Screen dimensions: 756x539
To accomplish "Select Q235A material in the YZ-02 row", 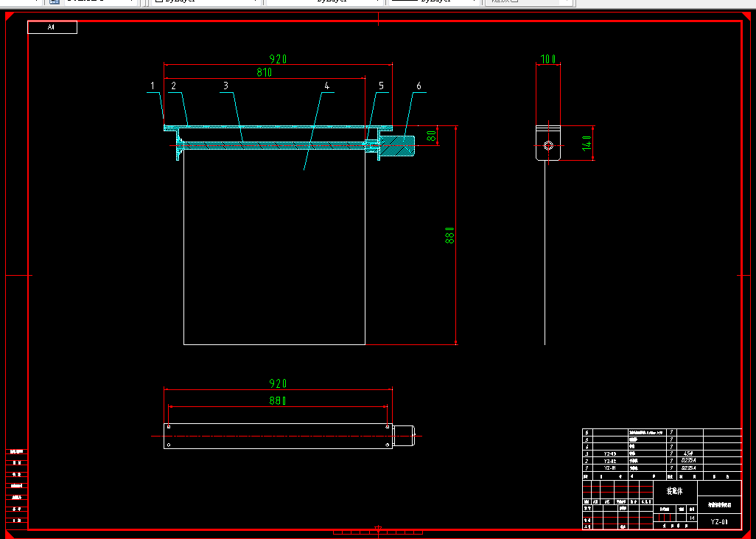I will coord(687,461).
